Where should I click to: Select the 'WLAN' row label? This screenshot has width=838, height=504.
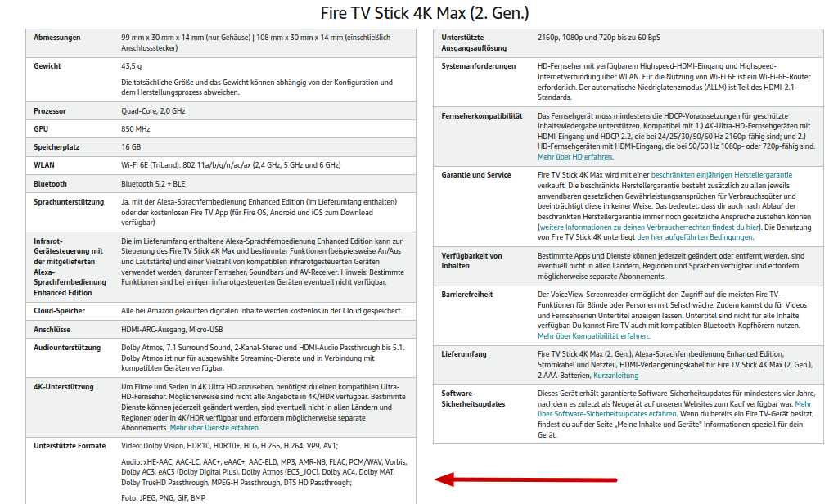click(44, 165)
